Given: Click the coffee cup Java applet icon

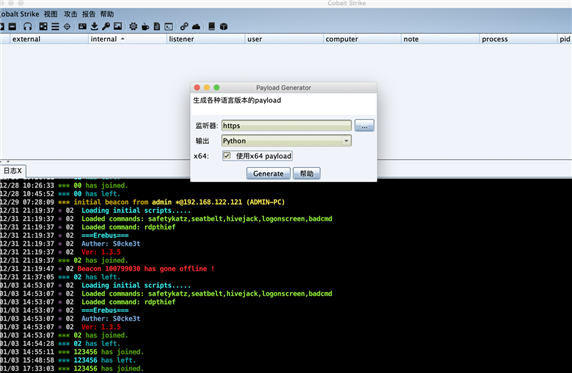Looking at the screenshot, I should (145, 26).
